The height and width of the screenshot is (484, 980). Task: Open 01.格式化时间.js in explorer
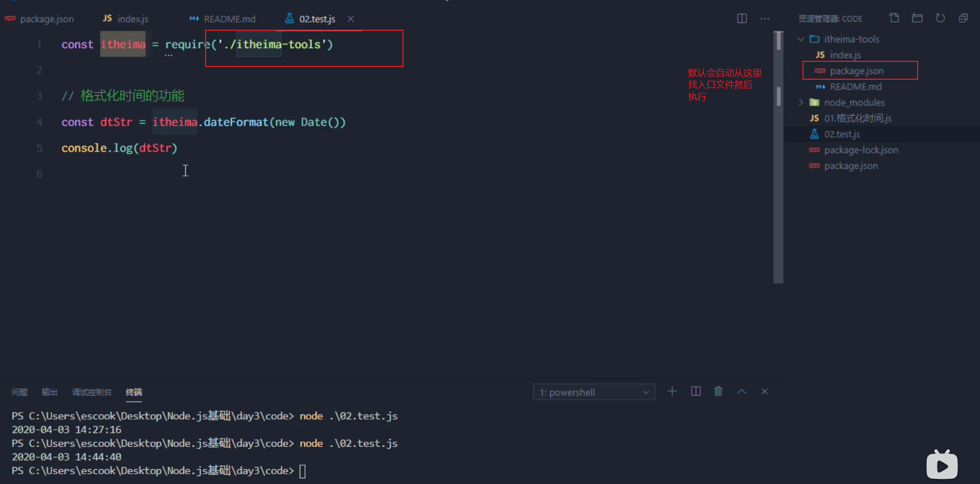click(858, 118)
